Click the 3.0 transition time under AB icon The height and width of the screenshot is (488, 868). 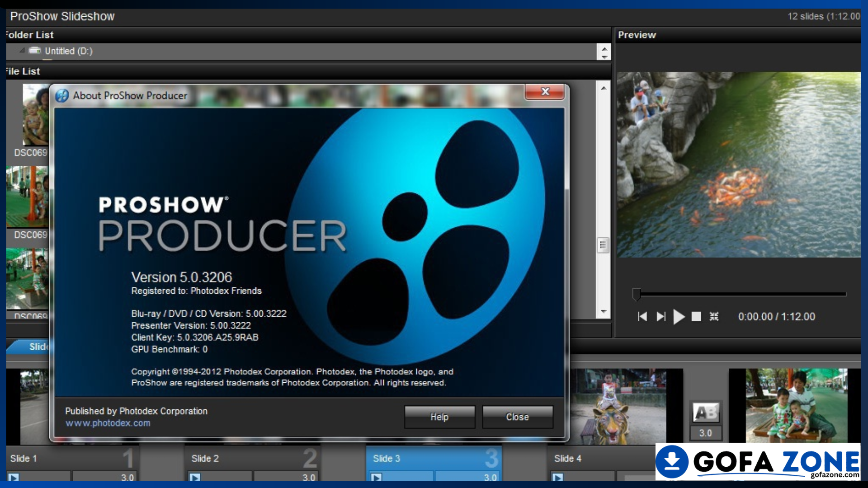(x=705, y=433)
